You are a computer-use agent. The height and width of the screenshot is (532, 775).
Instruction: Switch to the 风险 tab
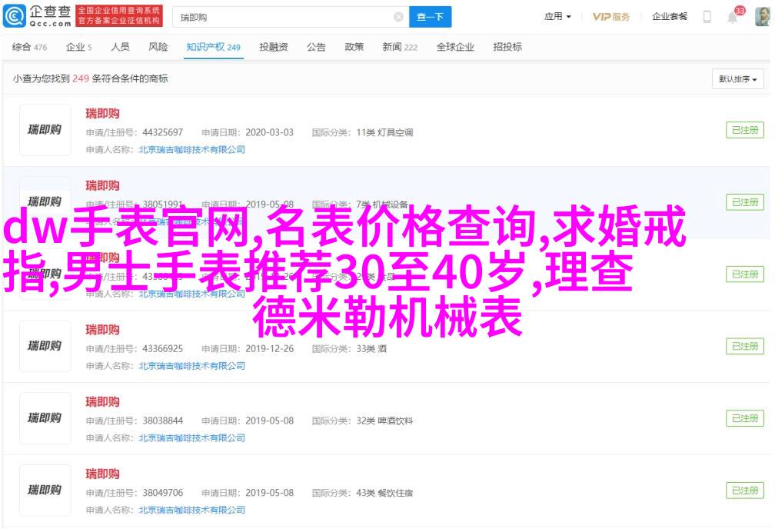point(158,47)
